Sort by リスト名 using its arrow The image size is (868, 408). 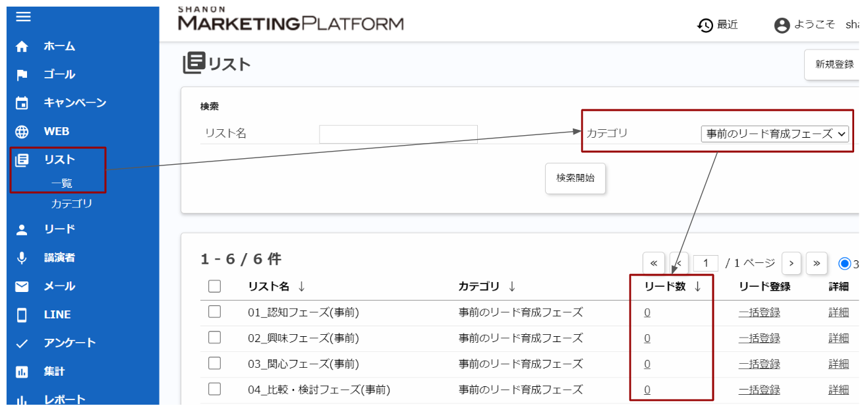(x=301, y=286)
